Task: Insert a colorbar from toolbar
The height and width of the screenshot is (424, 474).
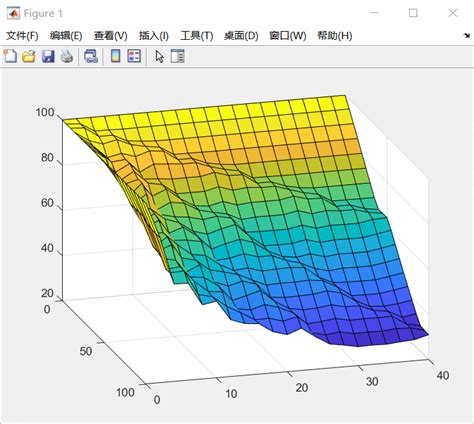Action: click(115, 56)
